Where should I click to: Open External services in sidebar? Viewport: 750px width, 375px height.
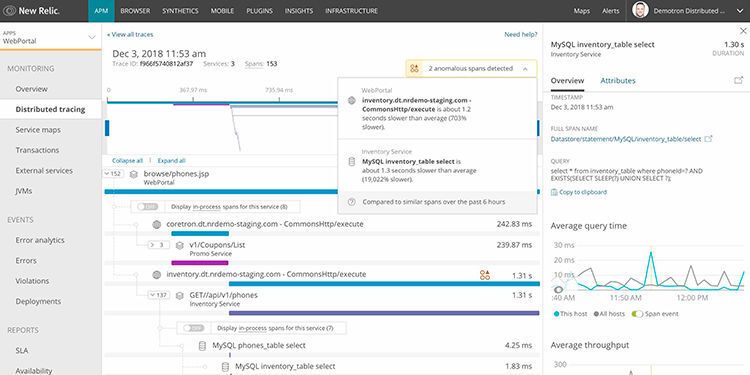[x=44, y=171]
